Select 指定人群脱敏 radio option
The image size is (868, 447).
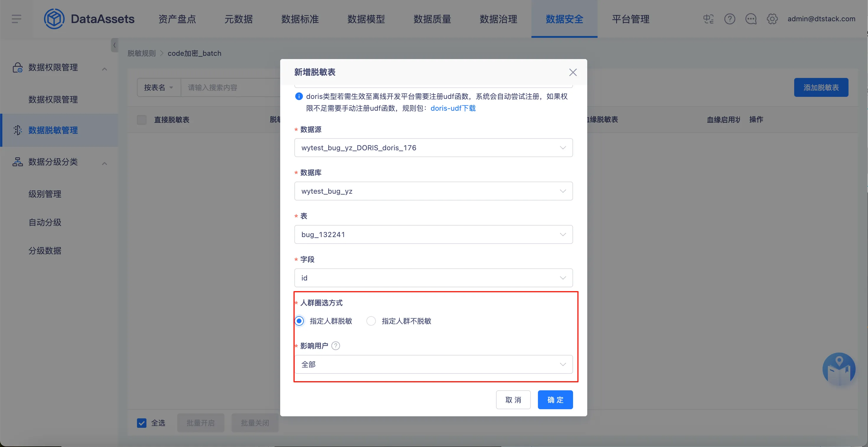(299, 321)
